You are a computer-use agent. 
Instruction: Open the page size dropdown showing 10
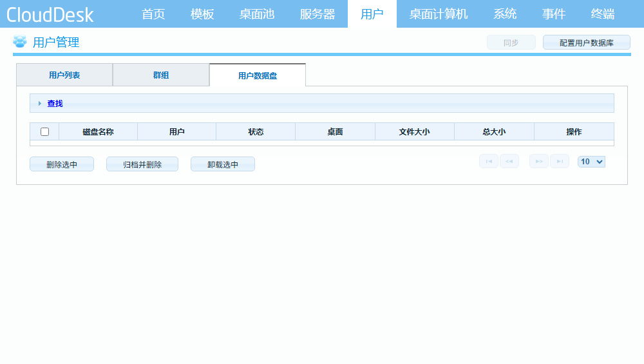tap(591, 162)
